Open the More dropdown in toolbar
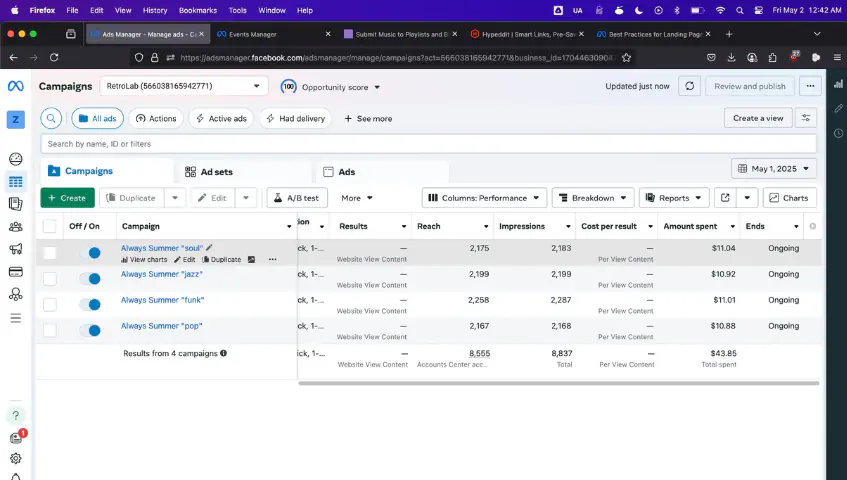 click(357, 198)
